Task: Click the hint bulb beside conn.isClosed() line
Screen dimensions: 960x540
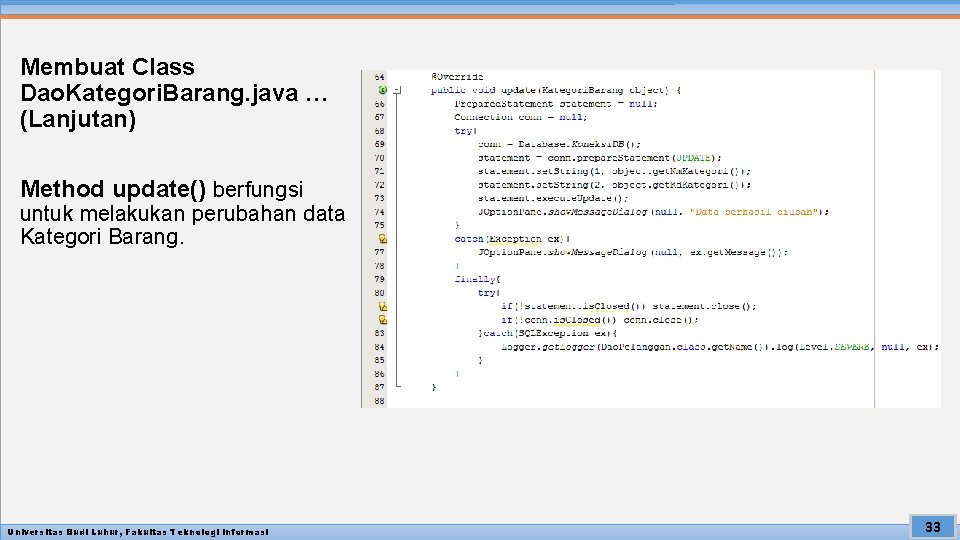Action: point(382,320)
